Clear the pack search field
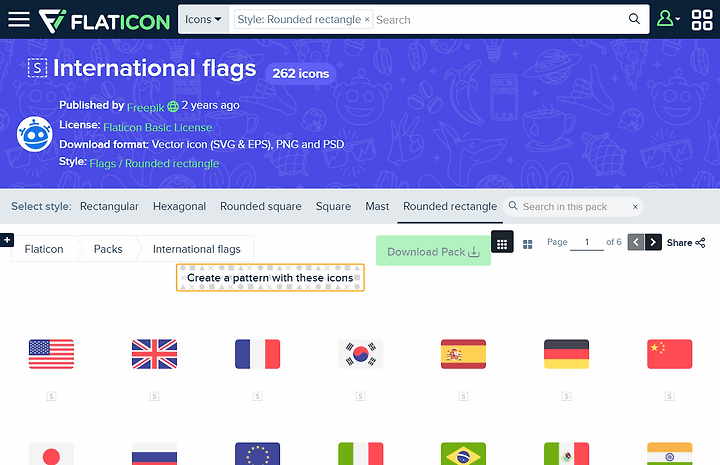 [635, 207]
